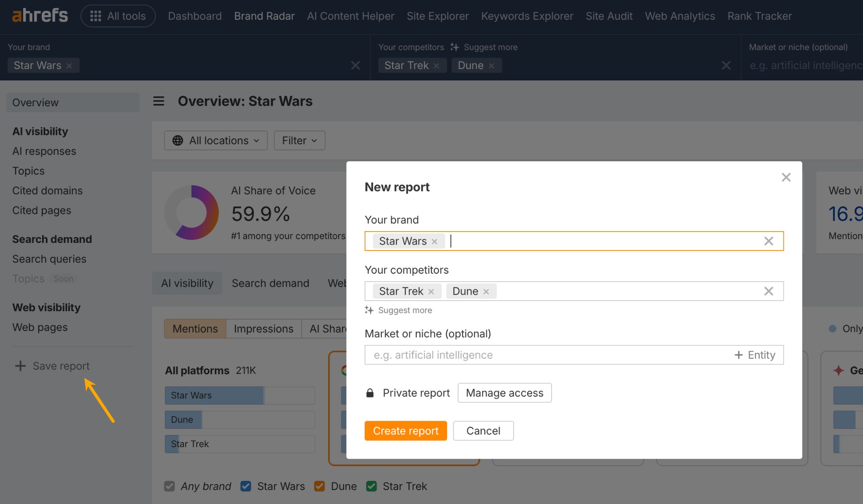Image resolution: width=863 pixels, height=504 pixels.
Task: Select Search queries in the sidebar
Action: tap(49, 259)
